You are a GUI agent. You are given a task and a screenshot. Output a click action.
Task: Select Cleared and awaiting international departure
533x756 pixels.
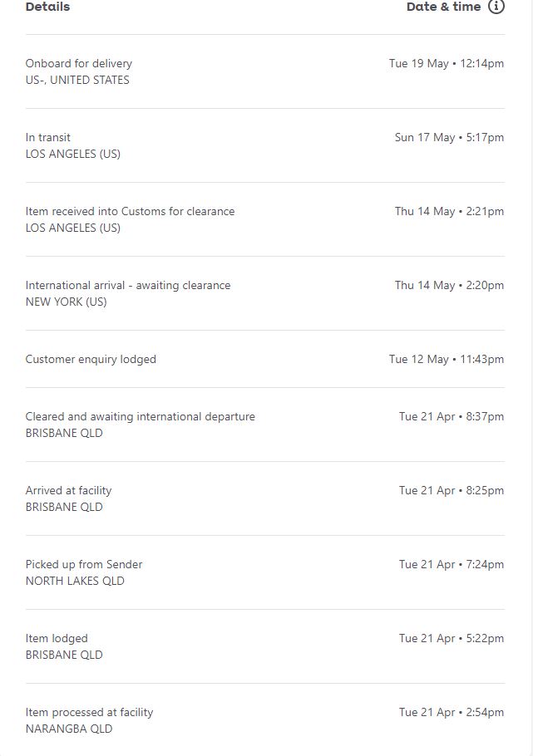pos(140,416)
